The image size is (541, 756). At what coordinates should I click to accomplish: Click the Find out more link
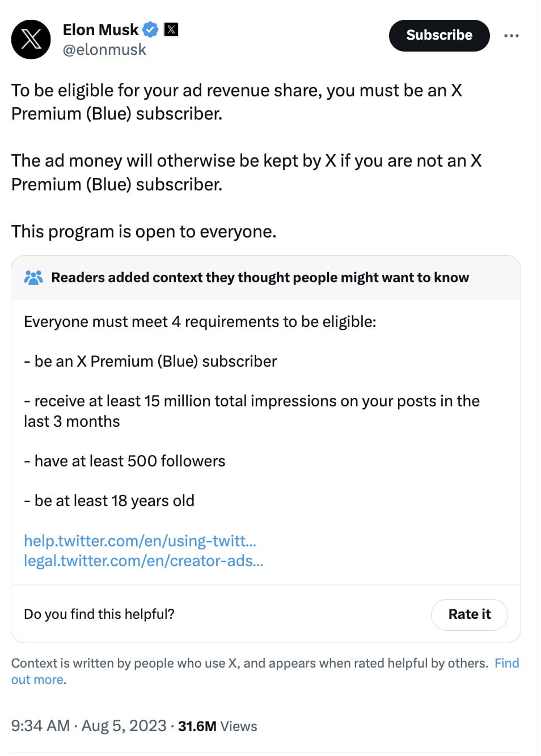[x=506, y=663]
